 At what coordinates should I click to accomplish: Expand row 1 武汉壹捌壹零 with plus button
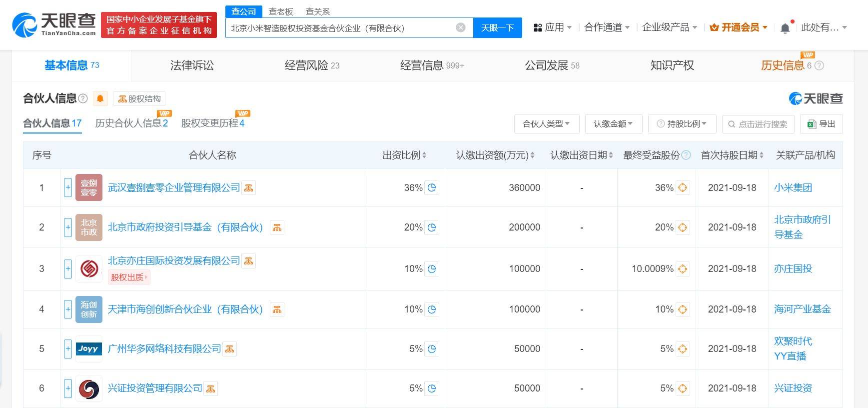(68, 187)
